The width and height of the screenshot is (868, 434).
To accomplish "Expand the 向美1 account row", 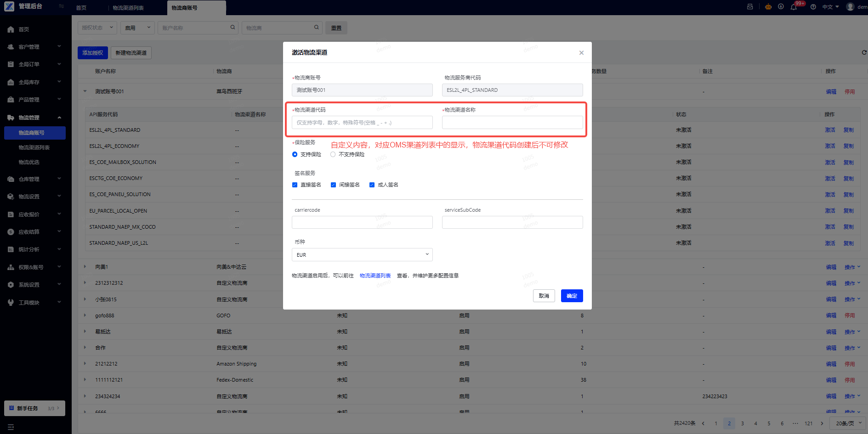I will click(85, 267).
